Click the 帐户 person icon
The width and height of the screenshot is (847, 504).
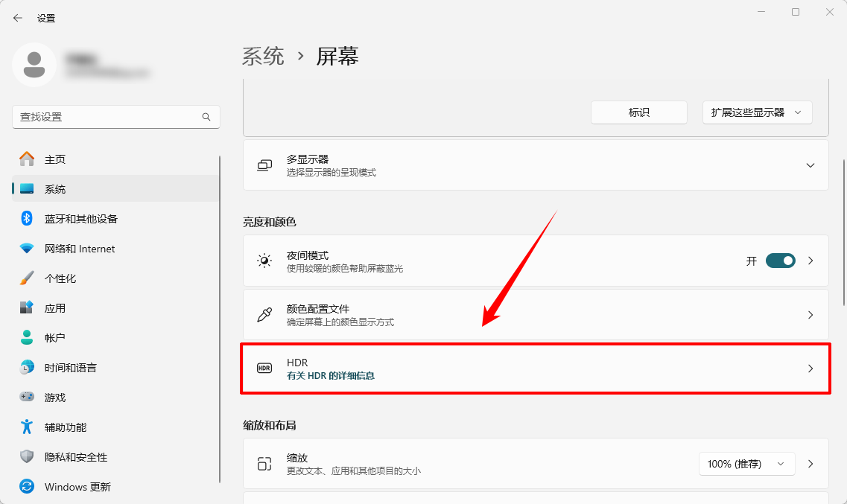pyautogui.click(x=27, y=338)
